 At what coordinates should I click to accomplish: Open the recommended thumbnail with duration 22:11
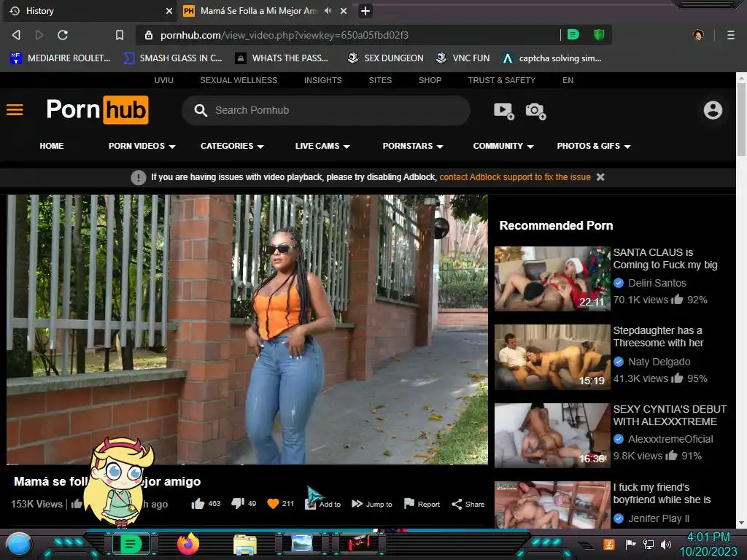[552, 279]
